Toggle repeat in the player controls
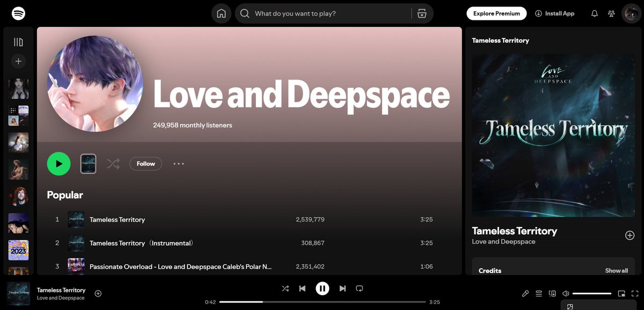 (360, 289)
